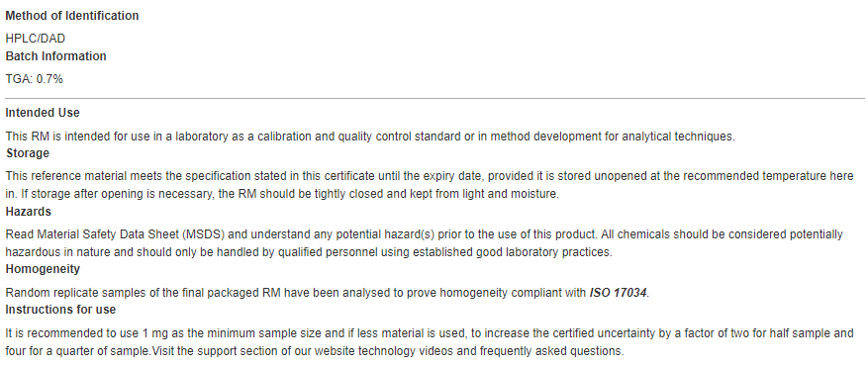Click the sentence starting 'This RM is intended'

tap(370, 137)
